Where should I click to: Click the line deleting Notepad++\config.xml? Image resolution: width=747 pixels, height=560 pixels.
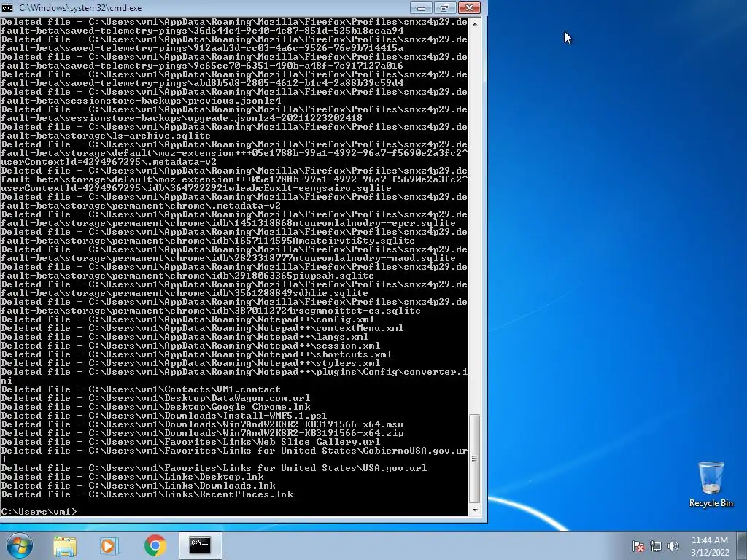point(187,319)
